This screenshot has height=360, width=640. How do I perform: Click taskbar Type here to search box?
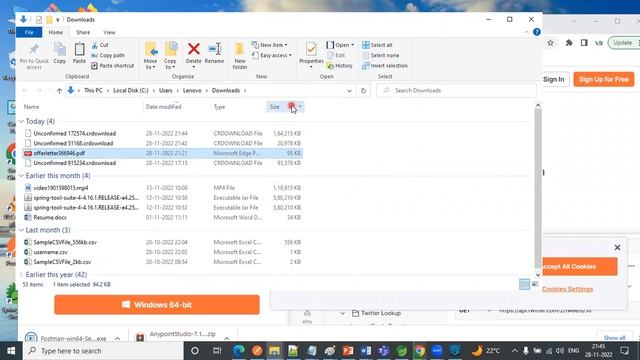tap(103, 351)
